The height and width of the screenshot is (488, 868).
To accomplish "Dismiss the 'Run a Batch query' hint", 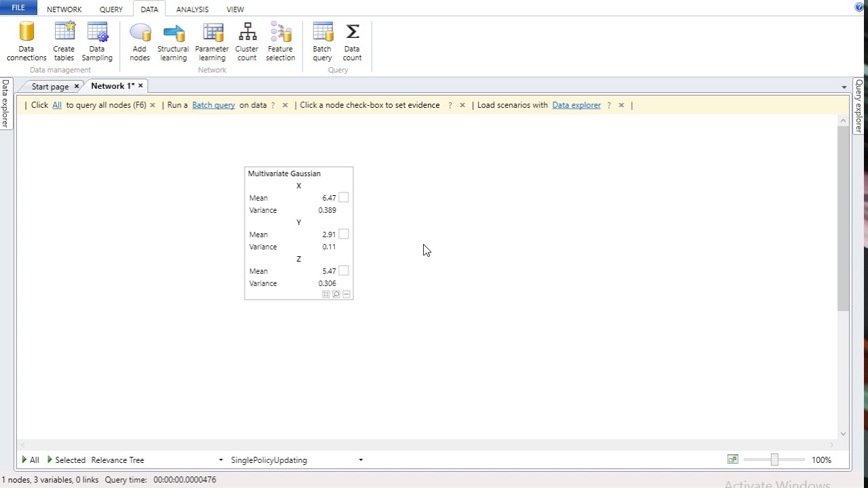I will pos(285,105).
